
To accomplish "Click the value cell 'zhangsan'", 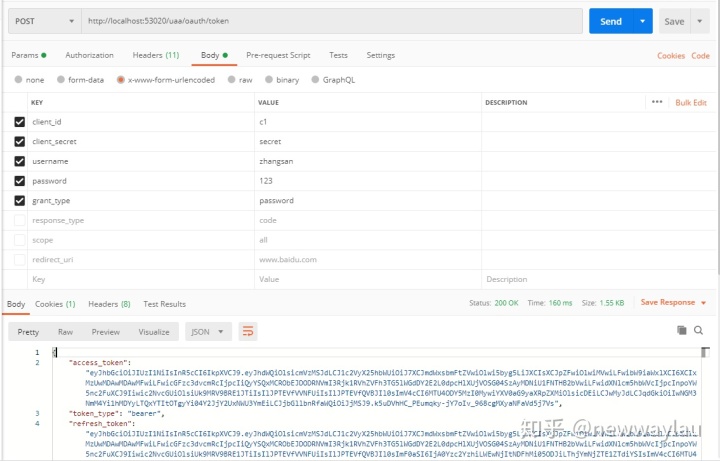I will [x=367, y=161].
